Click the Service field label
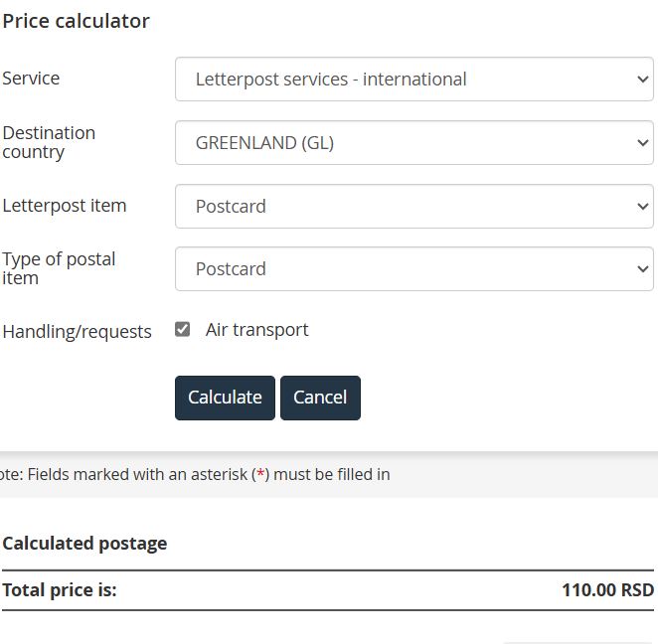Image resolution: width=658 pixels, height=644 pixels. (x=31, y=79)
